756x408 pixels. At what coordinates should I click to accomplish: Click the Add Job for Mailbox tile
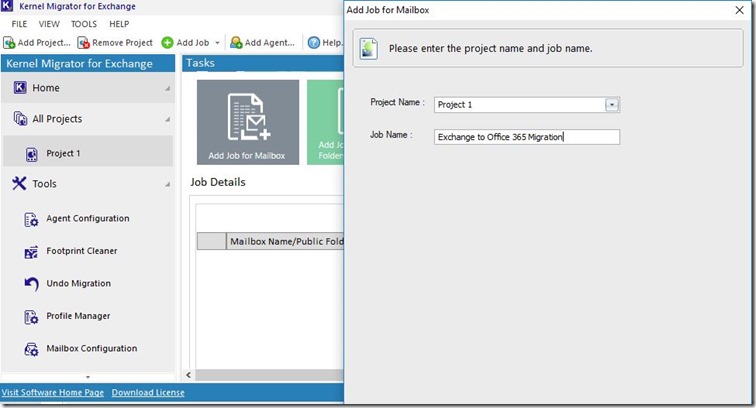click(x=248, y=122)
